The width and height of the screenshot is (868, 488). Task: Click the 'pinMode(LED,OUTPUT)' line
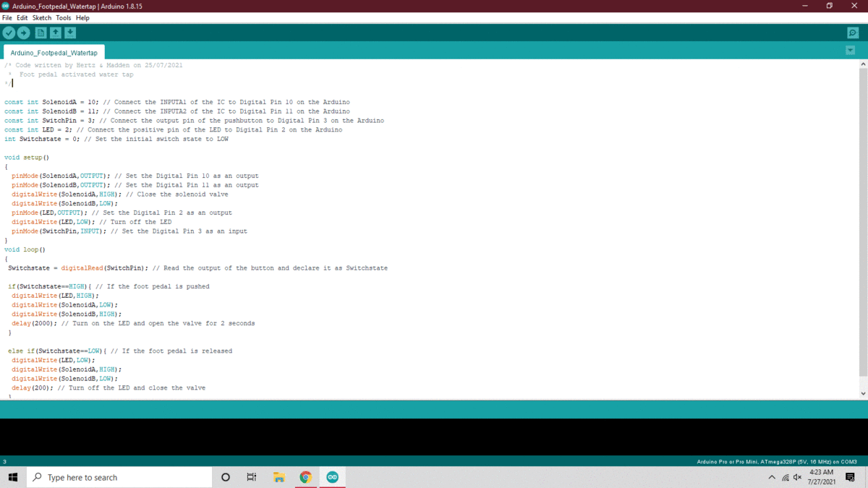click(x=122, y=213)
